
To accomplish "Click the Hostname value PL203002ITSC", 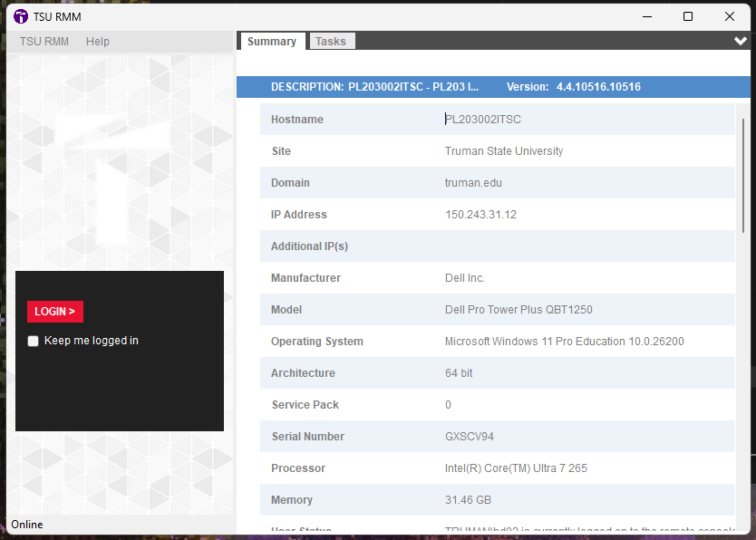I will pos(483,120).
